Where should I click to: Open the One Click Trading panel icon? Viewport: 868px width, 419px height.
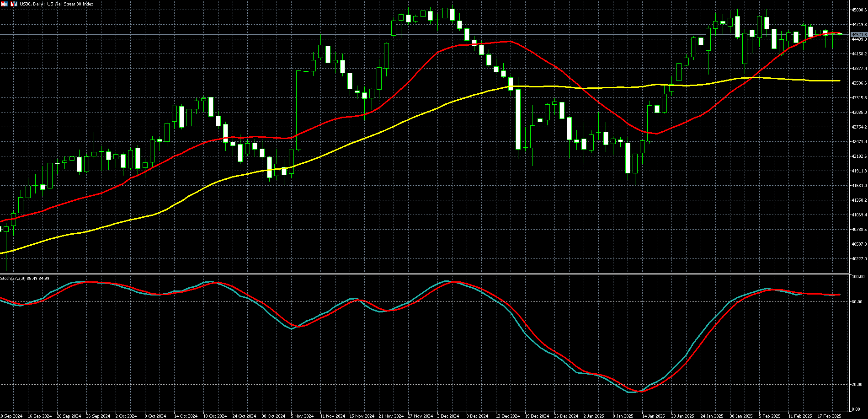click(14, 4)
